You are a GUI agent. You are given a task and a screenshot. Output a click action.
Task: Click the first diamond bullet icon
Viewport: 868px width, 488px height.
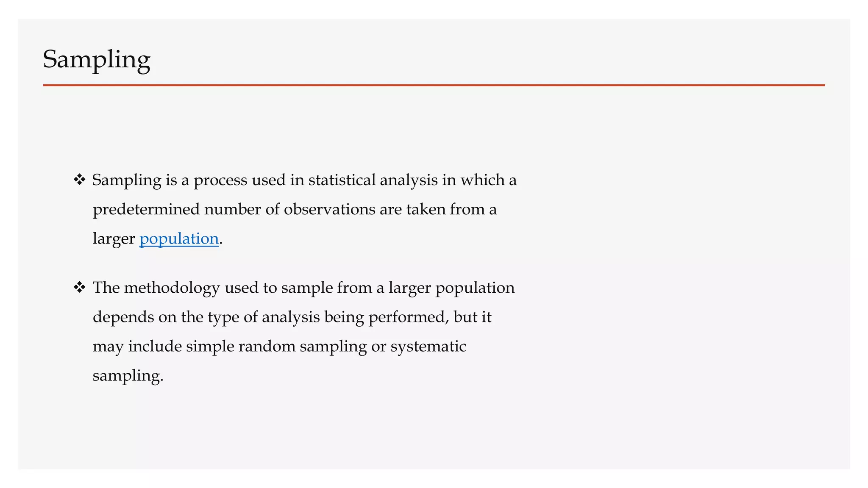pos(79,180)
